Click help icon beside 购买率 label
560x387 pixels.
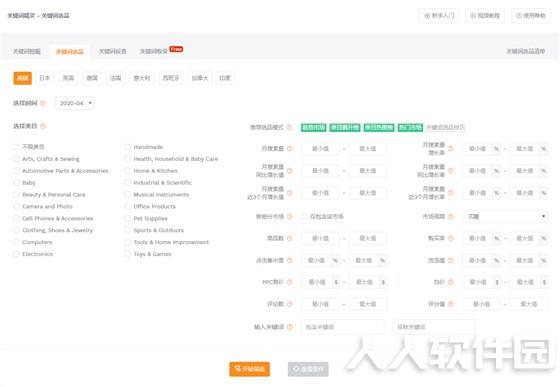click(451, 238)
